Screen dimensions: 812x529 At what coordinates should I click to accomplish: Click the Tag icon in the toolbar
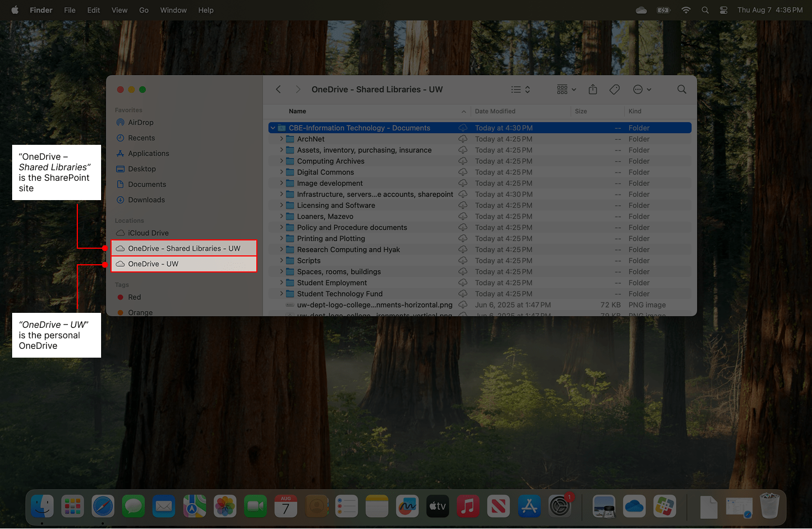click(x=614, y=89)
